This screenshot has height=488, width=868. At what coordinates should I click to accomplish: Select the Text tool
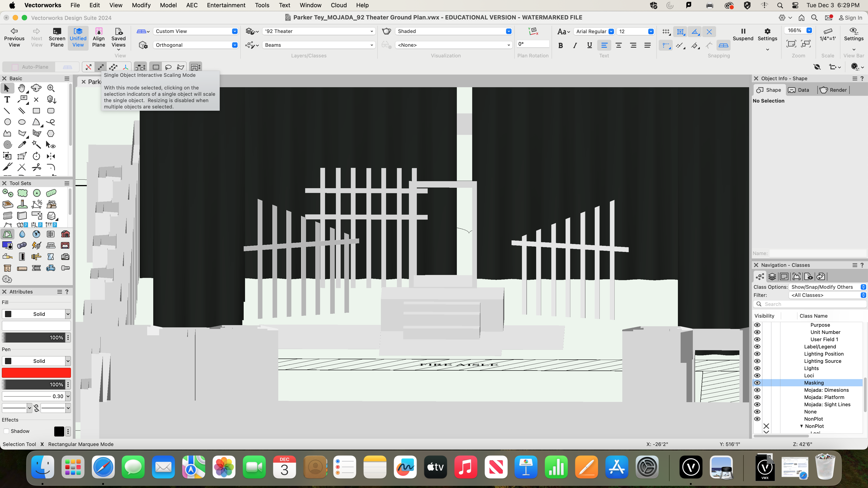coord(7,99)
